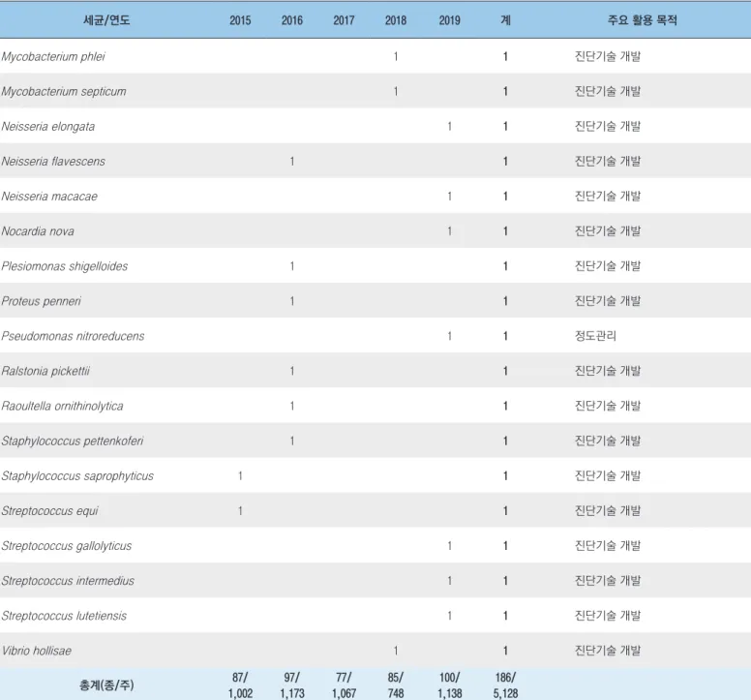Select Streptococcus lutetiensis row name
Image resolution: width=751 pixels, height=700 pixels.
coord(64,616)
